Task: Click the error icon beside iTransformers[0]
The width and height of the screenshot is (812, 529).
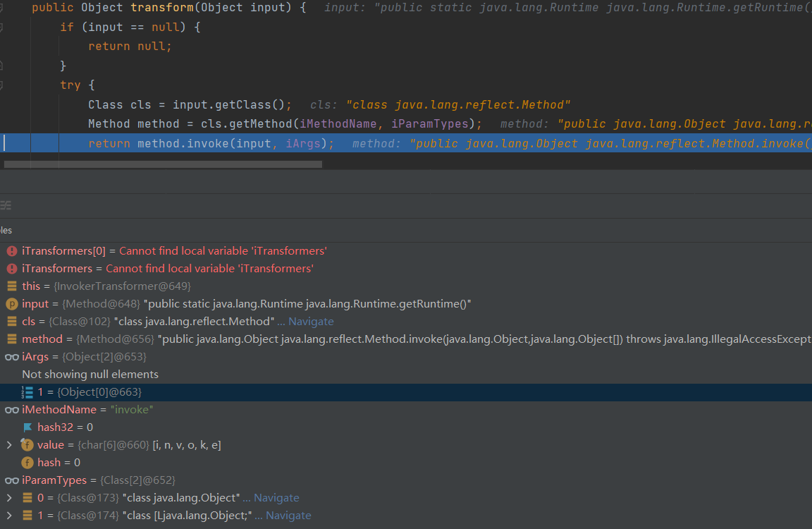Action: point(11,251)
